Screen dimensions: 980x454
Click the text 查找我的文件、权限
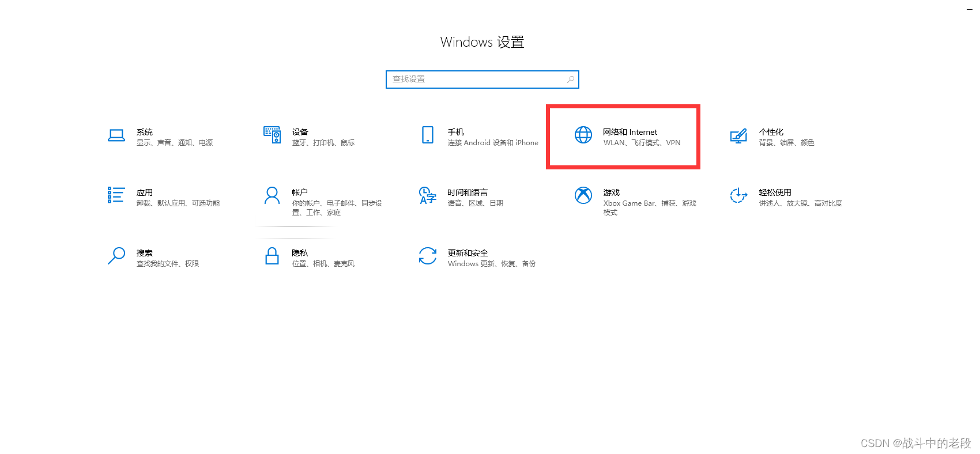(x=168, y=264)
